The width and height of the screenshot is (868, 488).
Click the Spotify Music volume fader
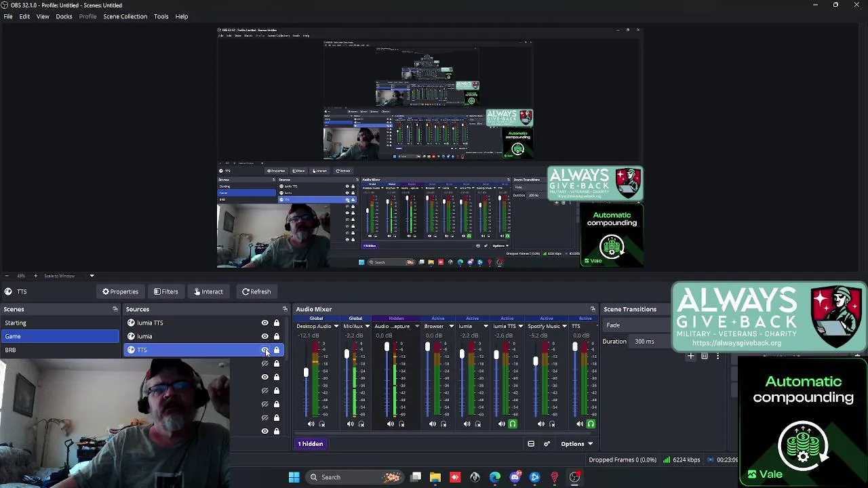(535, 361)
